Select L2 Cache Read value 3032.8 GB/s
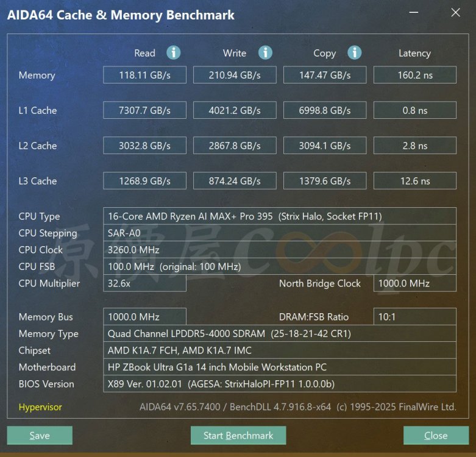Screen dimensions: 476x457 (144, 146)
